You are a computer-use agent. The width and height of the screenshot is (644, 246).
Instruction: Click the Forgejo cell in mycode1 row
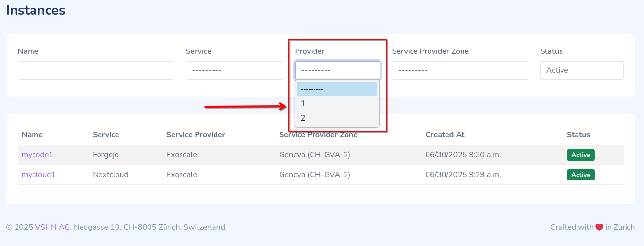click(x=106, y=155)
